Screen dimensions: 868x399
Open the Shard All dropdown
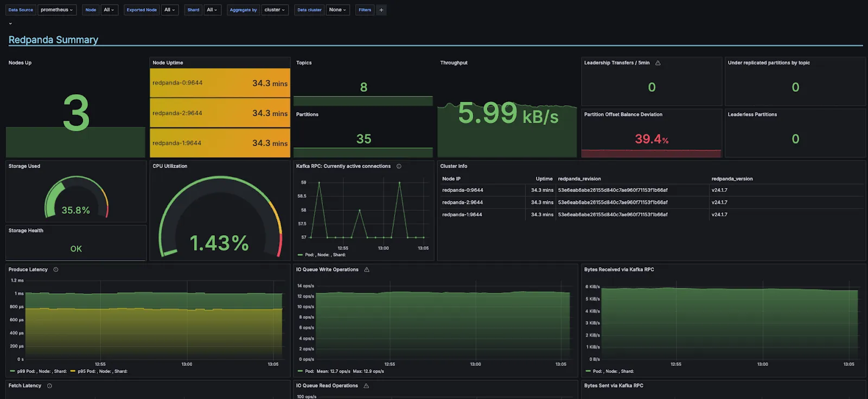[x=212, y=10]
